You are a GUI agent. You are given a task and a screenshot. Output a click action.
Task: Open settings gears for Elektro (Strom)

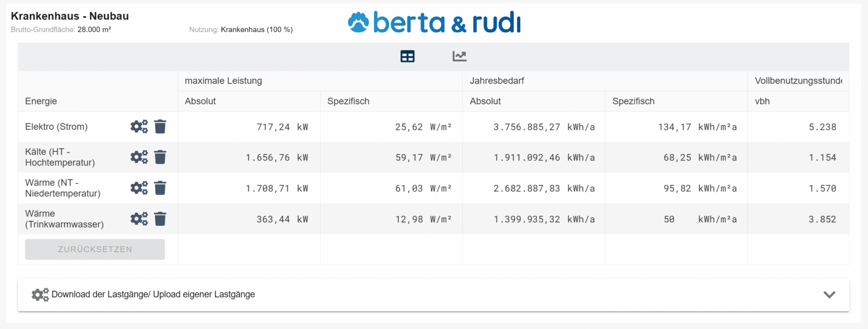(139, 127)
